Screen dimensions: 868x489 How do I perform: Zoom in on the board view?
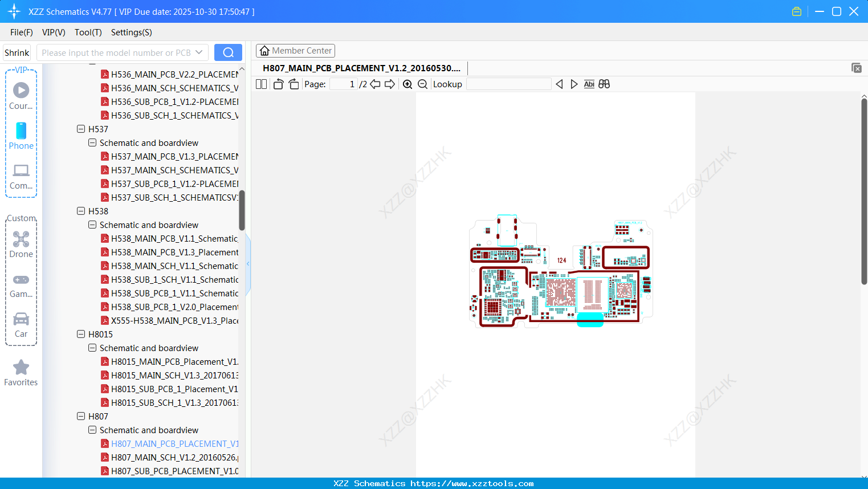407,84
